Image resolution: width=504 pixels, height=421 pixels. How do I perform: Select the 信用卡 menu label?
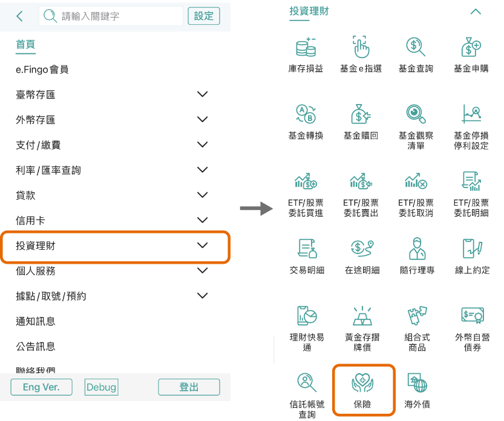click(30, 220)
